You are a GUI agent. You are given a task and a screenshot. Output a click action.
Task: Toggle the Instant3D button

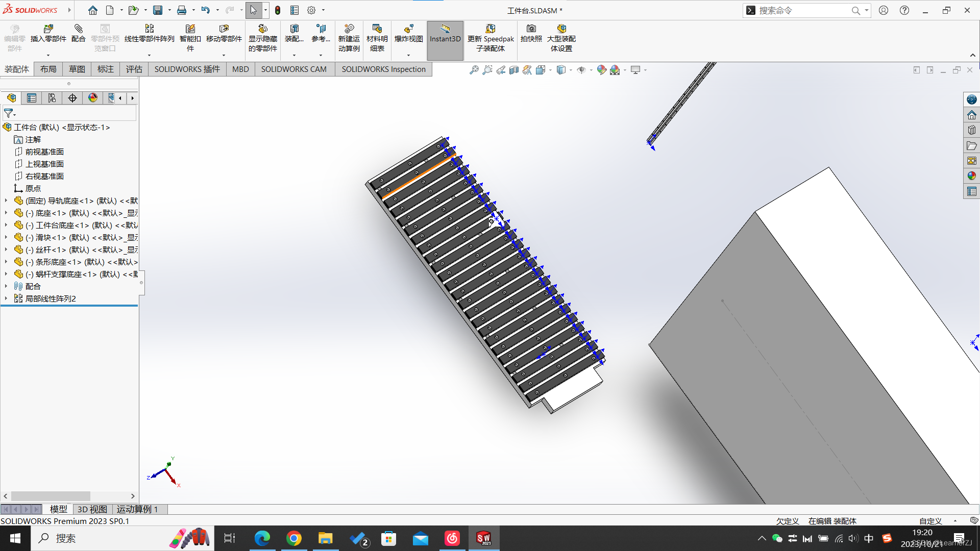point(445,34)
